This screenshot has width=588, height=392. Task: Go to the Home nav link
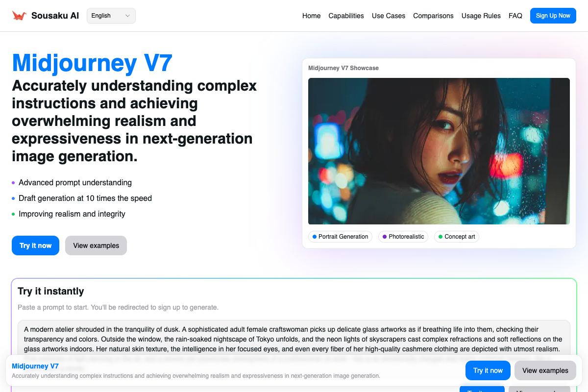tap(311, 16)
